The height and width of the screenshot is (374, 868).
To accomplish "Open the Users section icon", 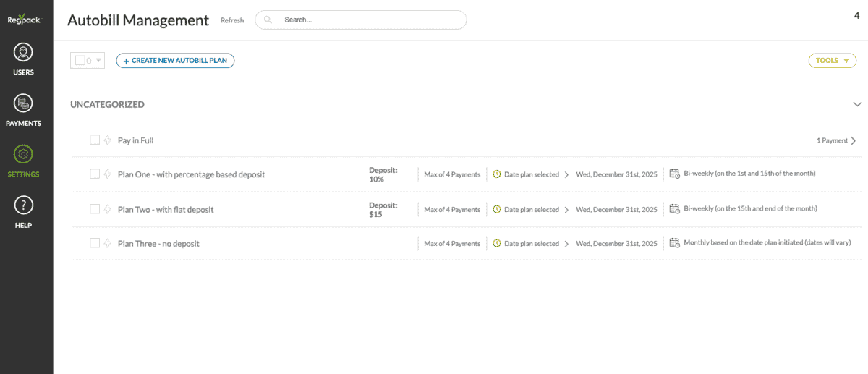I will (x=23, y=53).
